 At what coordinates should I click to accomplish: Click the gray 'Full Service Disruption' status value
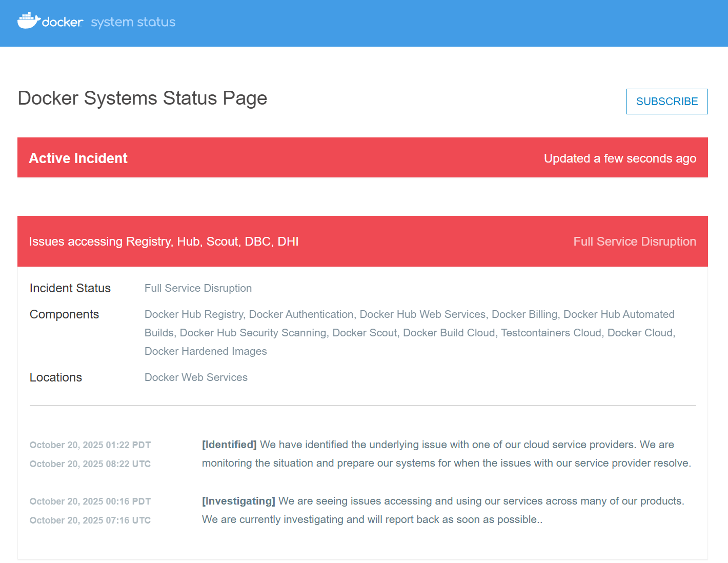(198, 288)
